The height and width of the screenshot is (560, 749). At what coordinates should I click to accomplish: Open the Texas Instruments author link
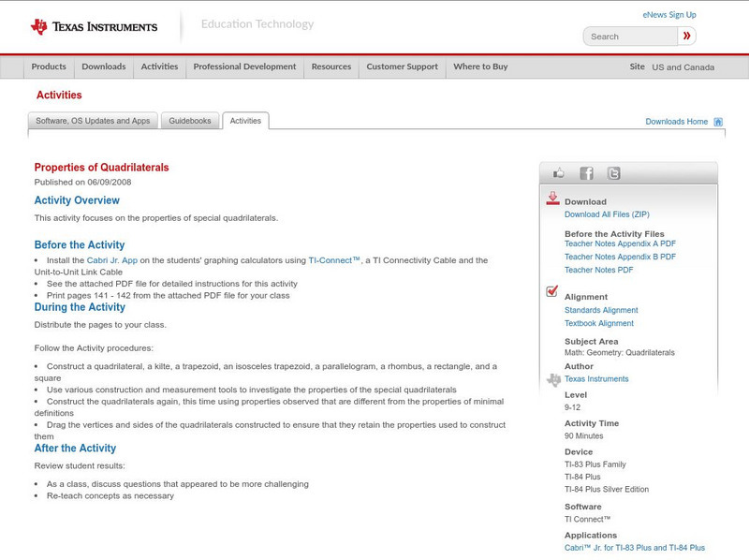(x=596, y=379)
